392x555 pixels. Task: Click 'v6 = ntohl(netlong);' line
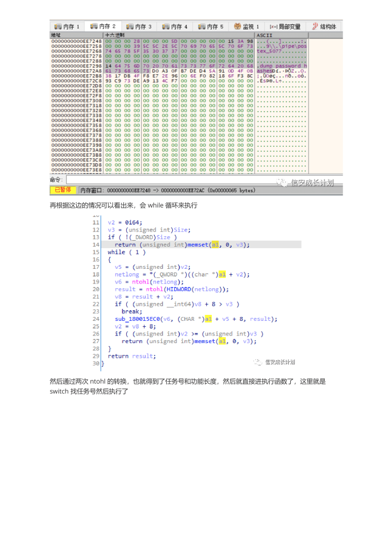coord(149,282)
